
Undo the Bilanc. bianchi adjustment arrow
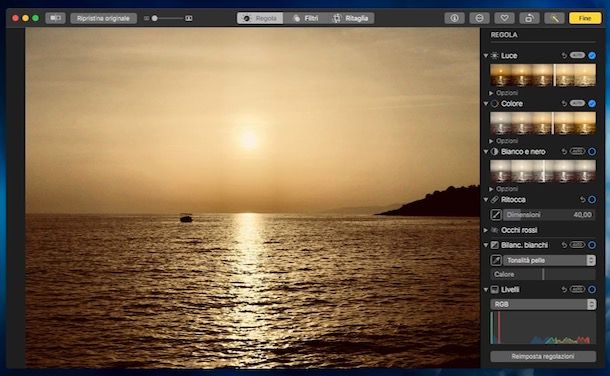pos(564,245)
